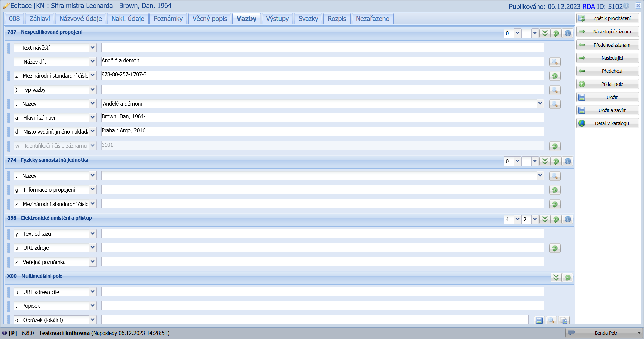Switch to the Věcný popis tab
644x339 pixels.
coord(210,19)
